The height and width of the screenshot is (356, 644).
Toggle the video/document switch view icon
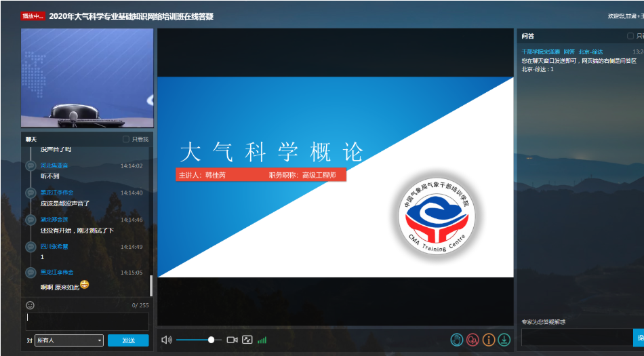click(x=247, y=340)
